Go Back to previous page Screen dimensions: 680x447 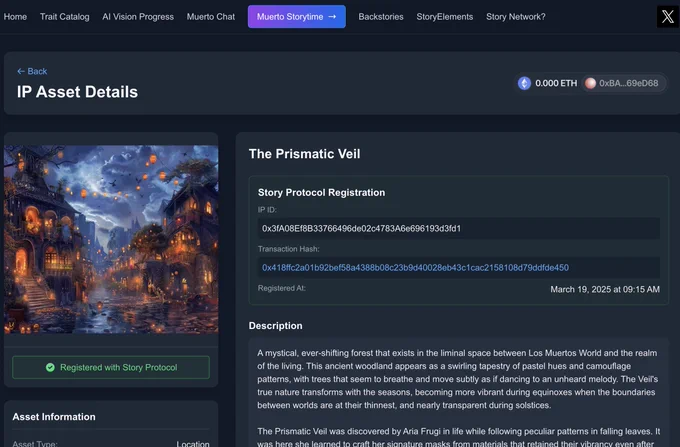[x=32, y=71]
